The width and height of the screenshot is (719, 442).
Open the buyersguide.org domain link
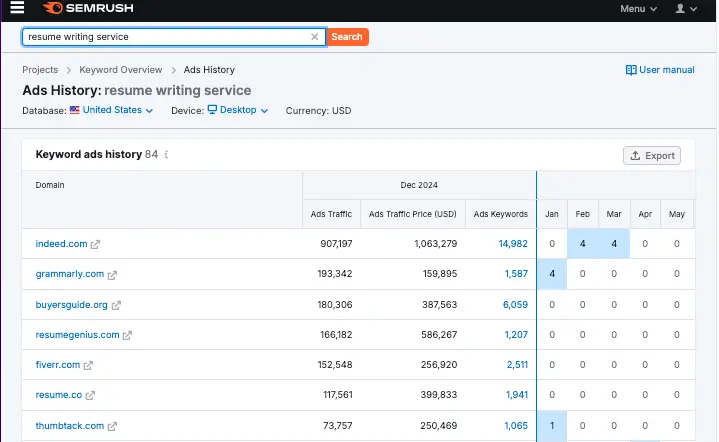(72, 304)
